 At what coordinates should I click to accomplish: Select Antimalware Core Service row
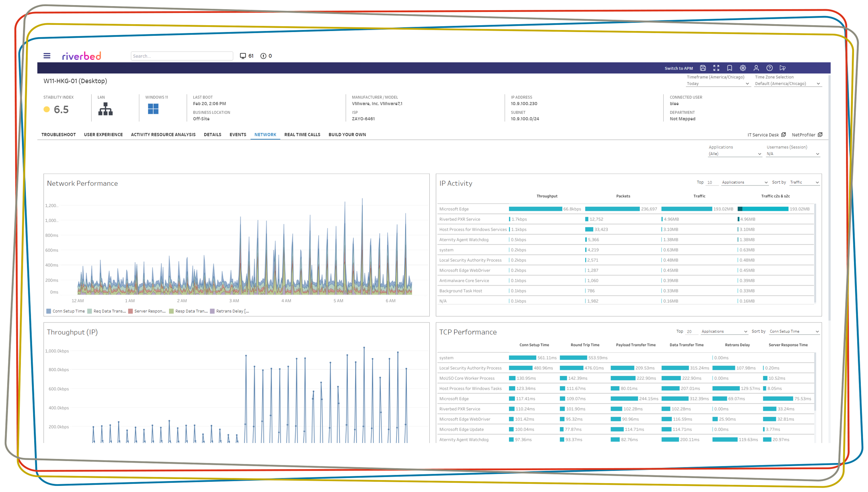[625, 281]
